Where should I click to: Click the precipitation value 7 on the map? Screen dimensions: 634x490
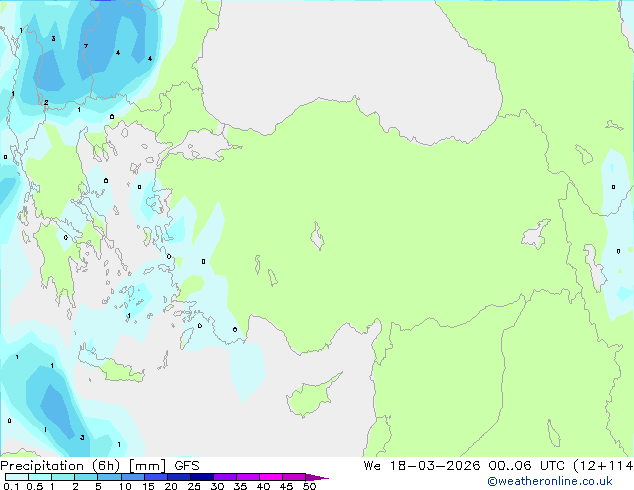[86, 46]
